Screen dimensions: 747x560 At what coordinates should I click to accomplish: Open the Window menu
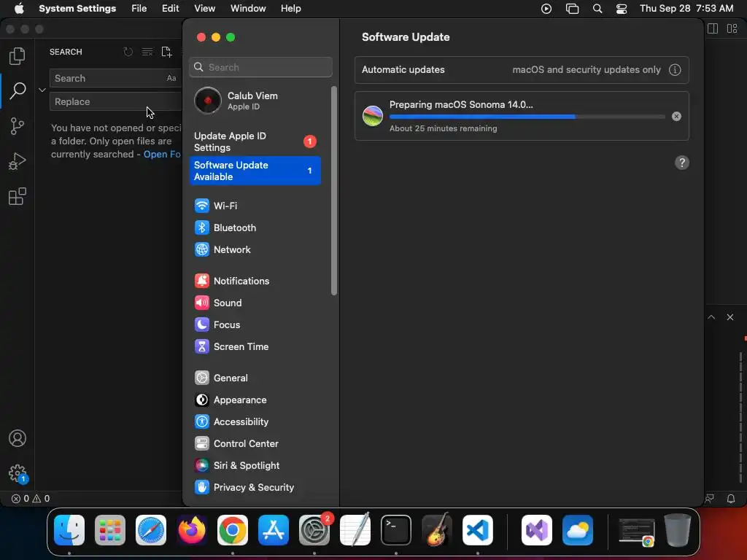[248, 9]
